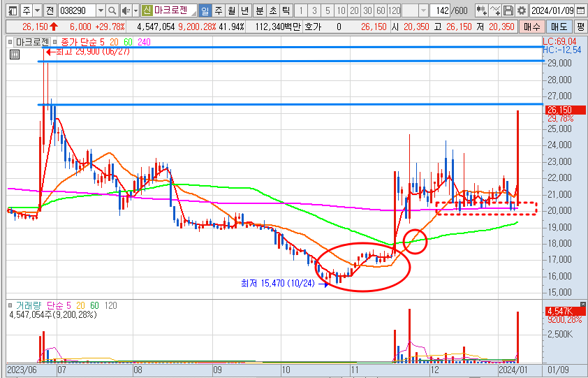
Task: Open the 주 market type dropdown arrow
Action: (x=38, y=10)
